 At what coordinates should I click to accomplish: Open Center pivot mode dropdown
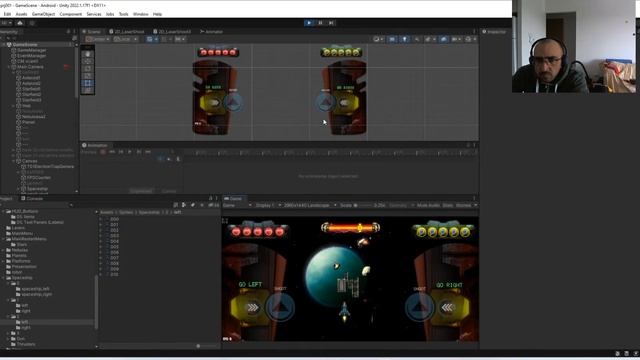pyautogui.click(x=98, y=39)
